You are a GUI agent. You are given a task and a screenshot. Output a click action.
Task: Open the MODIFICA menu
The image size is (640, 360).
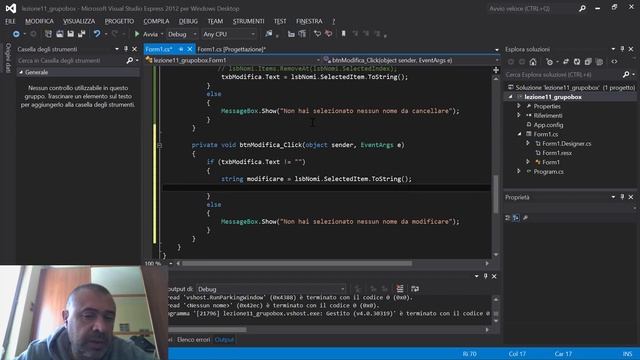coord(39,21)
